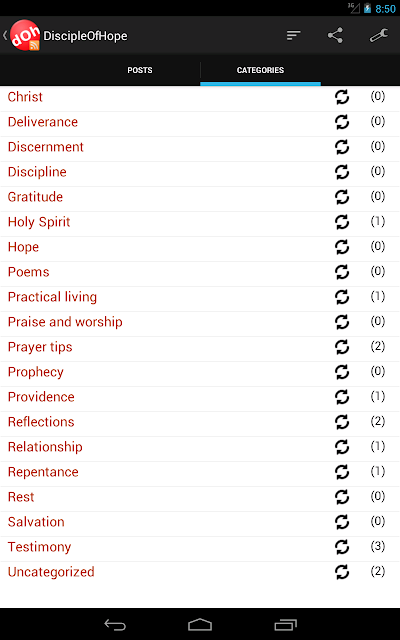This screenshot has width=400, height=640.
Task: Sync the Testimony category
Action: pos(342,547)
